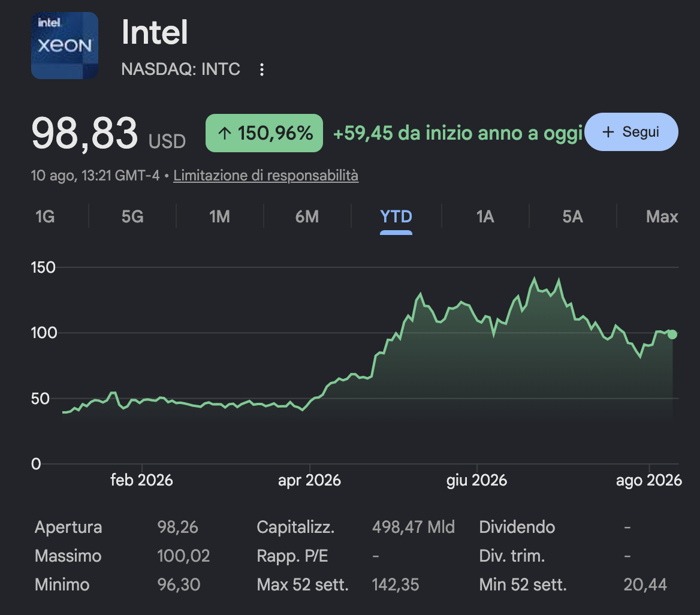Click the feb 2026 axis label
The image size is (700, 615).
[141, 480]
